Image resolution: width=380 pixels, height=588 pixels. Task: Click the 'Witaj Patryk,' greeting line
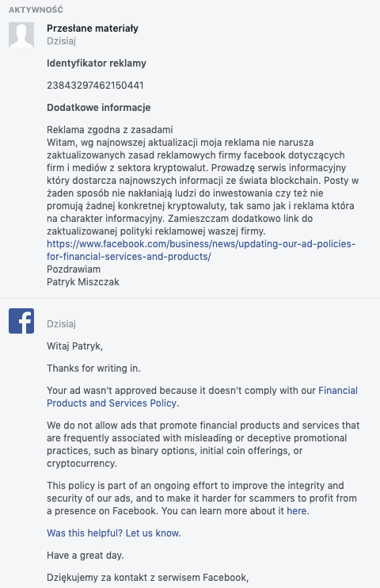click(75, 346)
